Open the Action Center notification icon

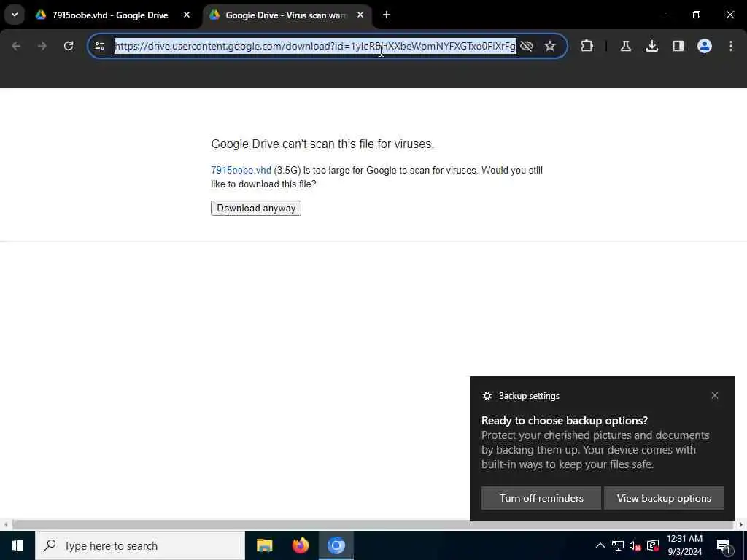pyautogui.click(x=723, y=545)
